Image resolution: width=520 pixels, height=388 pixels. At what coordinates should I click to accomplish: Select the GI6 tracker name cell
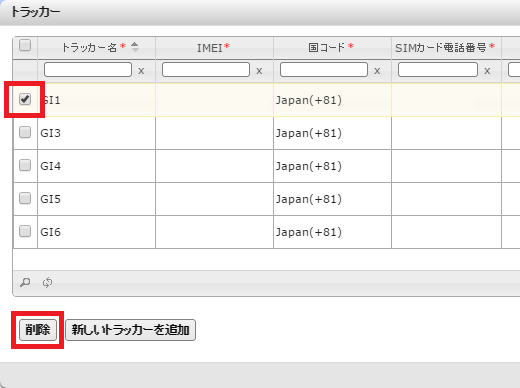pos(97,232)
